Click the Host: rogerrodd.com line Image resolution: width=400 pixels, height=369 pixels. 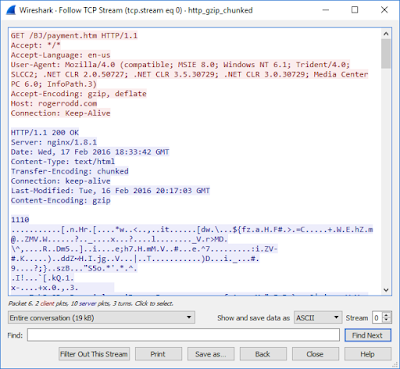[54, 103]
